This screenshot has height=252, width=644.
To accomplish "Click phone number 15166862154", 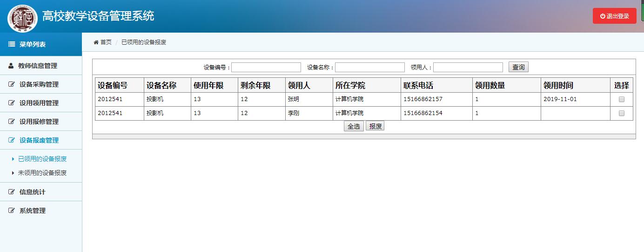I will pos(423,113).
